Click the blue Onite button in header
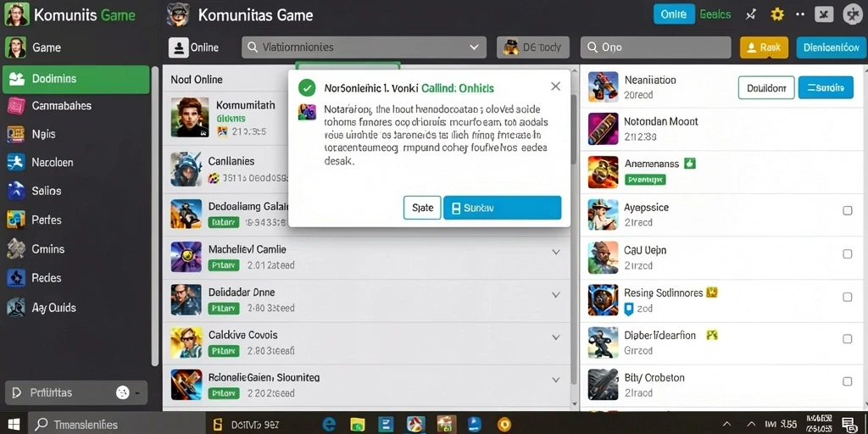 click(674, 14)
